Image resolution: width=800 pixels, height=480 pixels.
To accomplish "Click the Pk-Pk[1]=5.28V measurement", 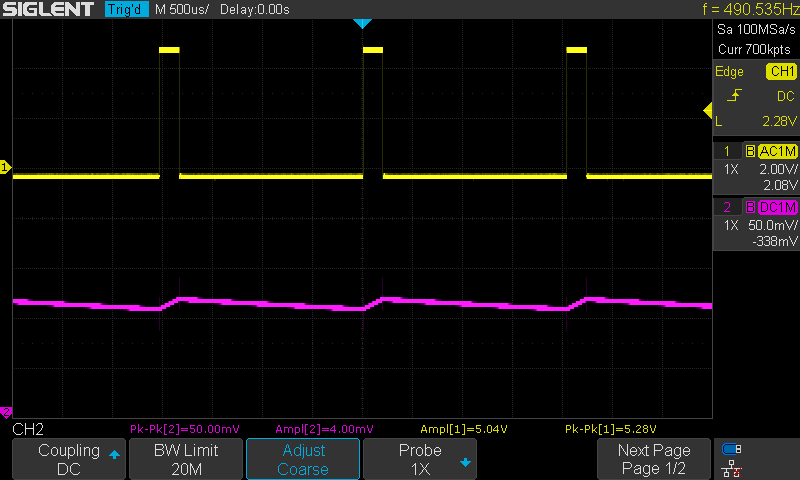I will point(611,429).
